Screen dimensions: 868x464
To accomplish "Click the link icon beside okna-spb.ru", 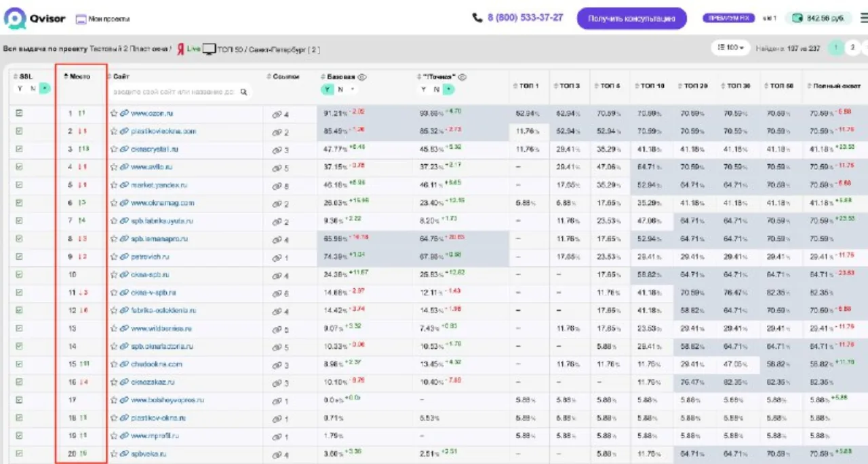I will click(x=124, y=275).
